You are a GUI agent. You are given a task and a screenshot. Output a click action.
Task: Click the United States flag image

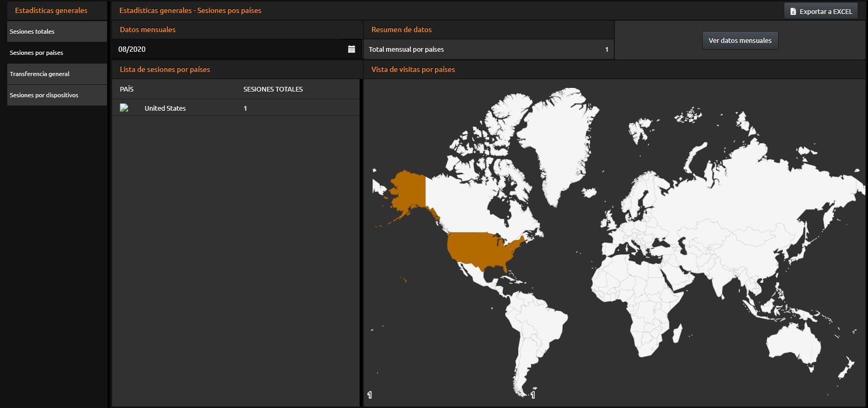124,108
